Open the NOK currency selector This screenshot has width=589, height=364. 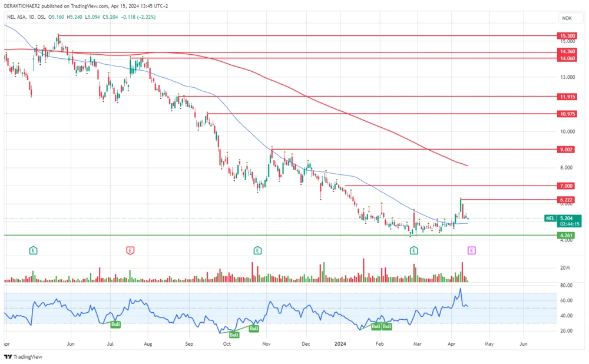point(567,18)
